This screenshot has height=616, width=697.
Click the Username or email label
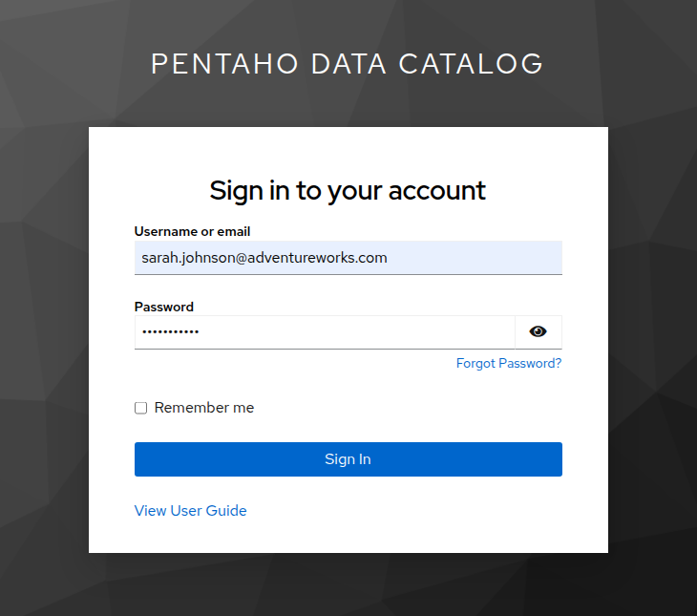click(x=192, y=231)
